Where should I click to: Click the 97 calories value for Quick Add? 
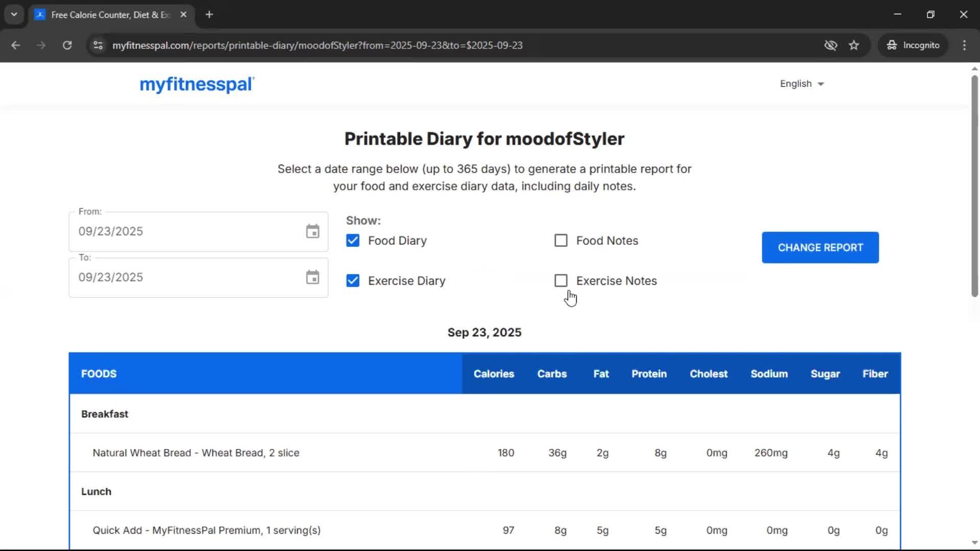(x=508, y=530)
